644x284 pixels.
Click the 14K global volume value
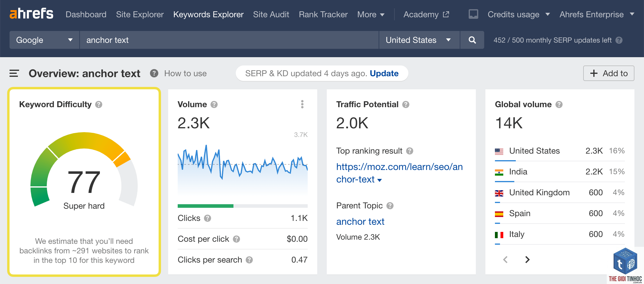pyautogui.click(x=509, y=123)
